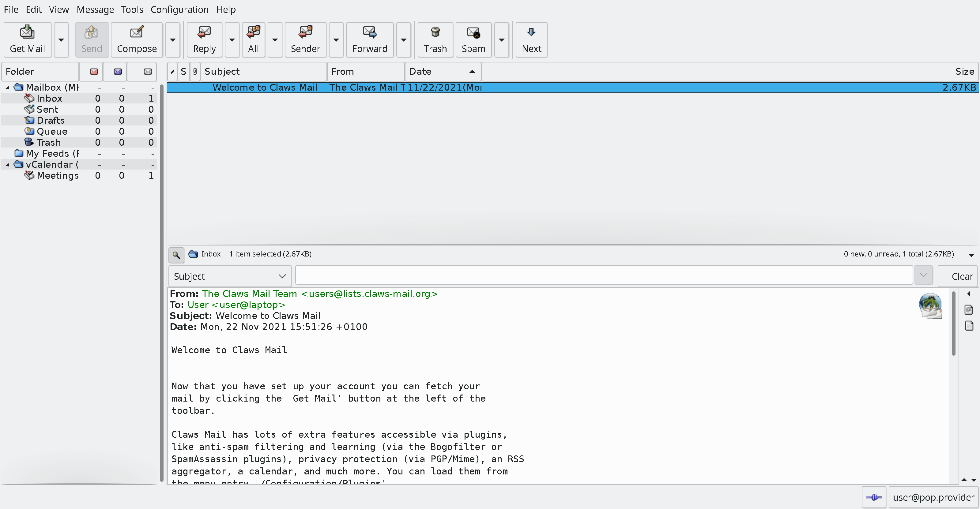This screenshot has width=980, height=509.
Task: Click the message view vertical scrollbar
Action: pos(953,323)
